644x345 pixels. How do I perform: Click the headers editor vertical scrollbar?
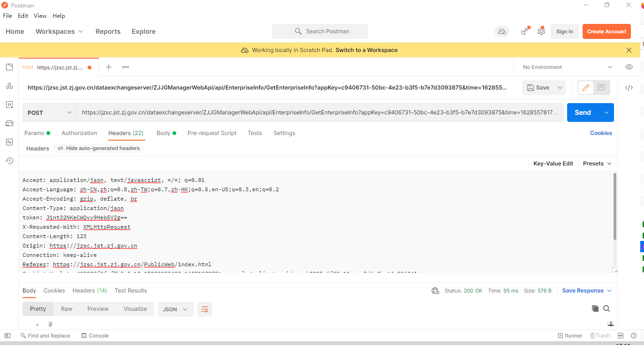[614, 206]
